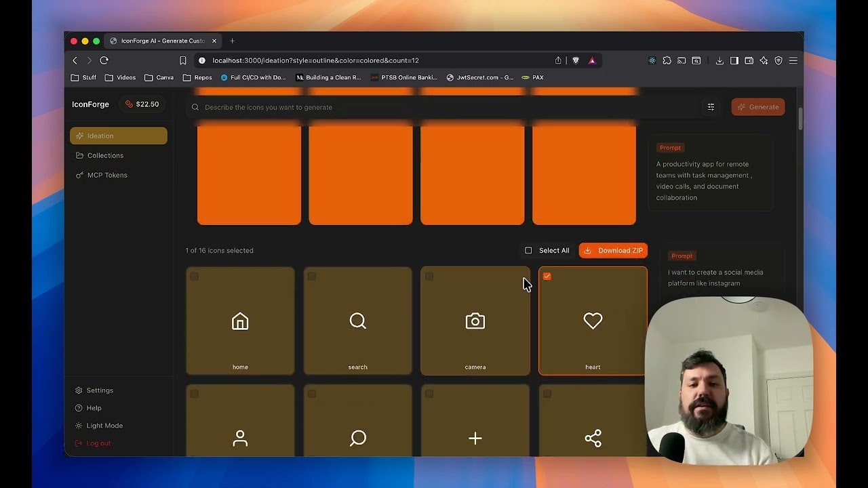
Task: Toggle the browser sidebar panel icon
Action: coord(734,60)
